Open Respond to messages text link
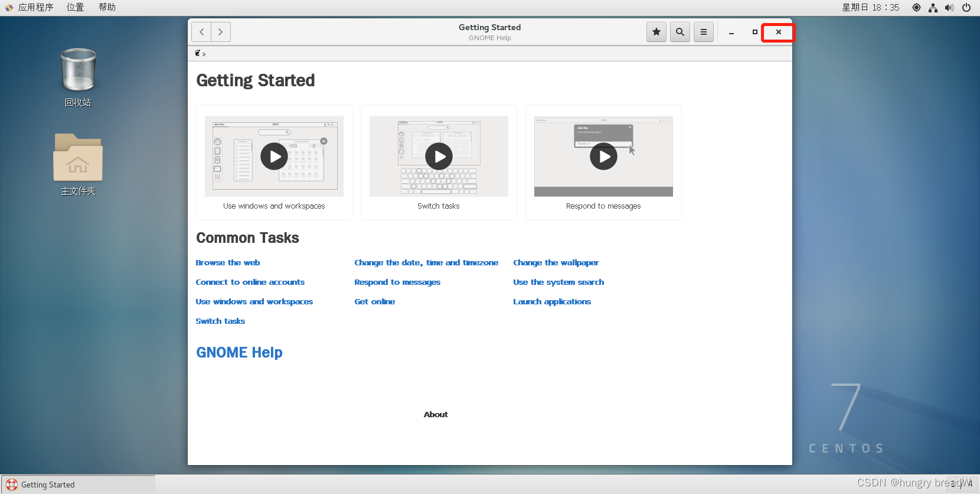 coord(397,282)
